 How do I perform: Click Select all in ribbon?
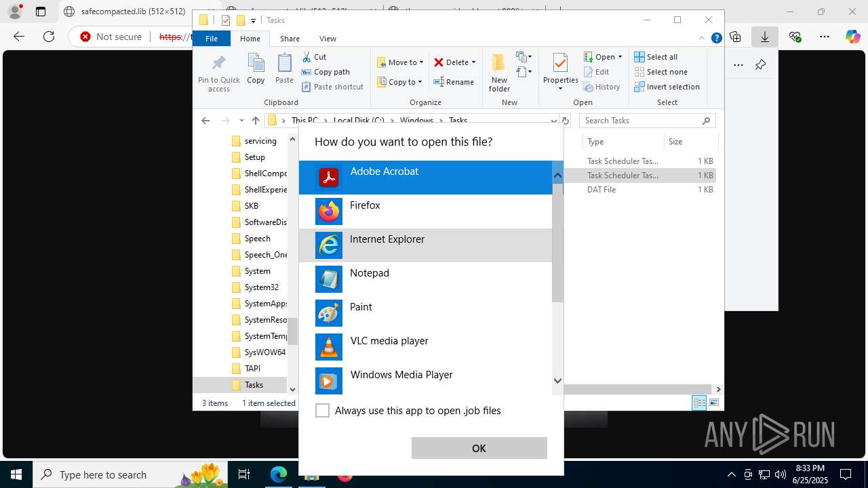(x=656, y=57)
